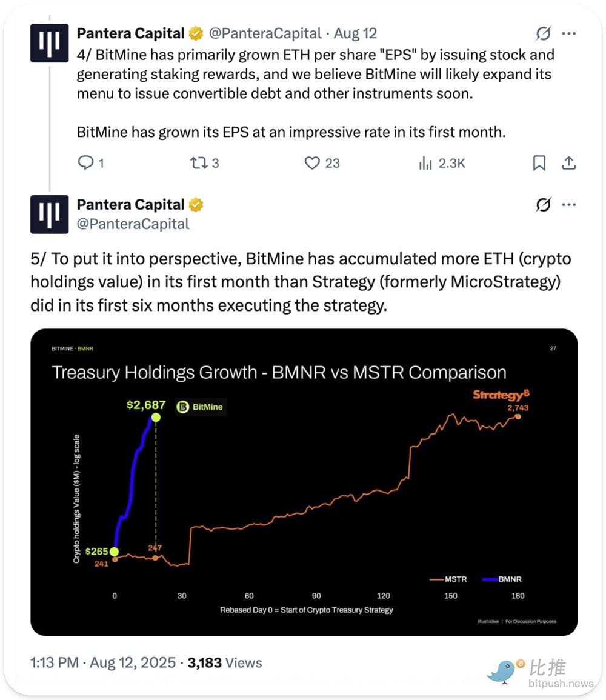Click the verified badge beside Pantera Capital on tweet 5

[x=196, y=205]
